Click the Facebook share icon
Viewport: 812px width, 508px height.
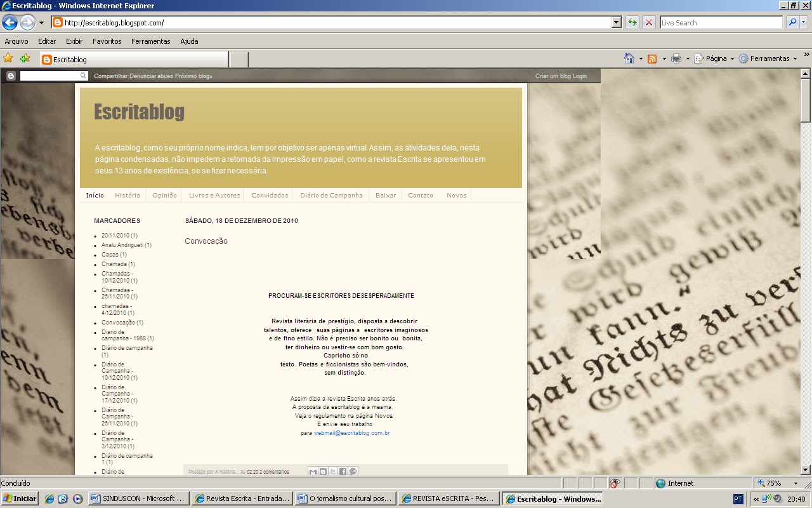coord(343,471)
